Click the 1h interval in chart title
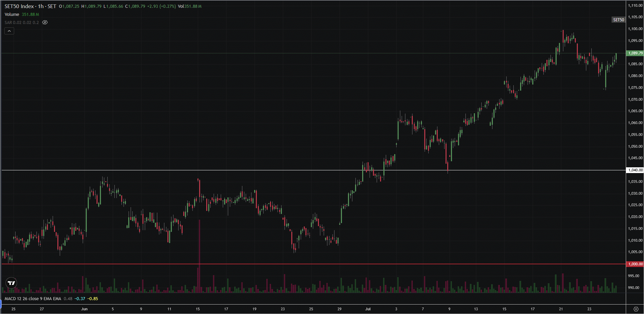The image size is (644, 314). click(x=41, y=6)
